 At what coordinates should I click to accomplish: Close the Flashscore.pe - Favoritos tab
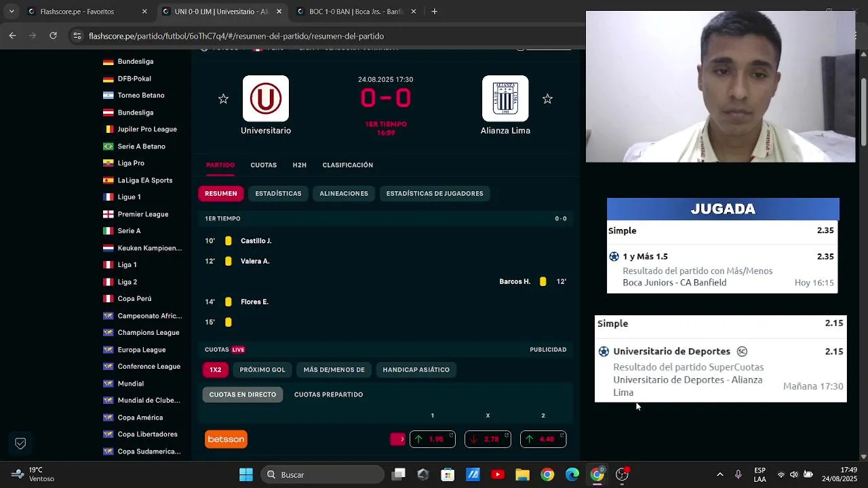(x=144, y=12)
